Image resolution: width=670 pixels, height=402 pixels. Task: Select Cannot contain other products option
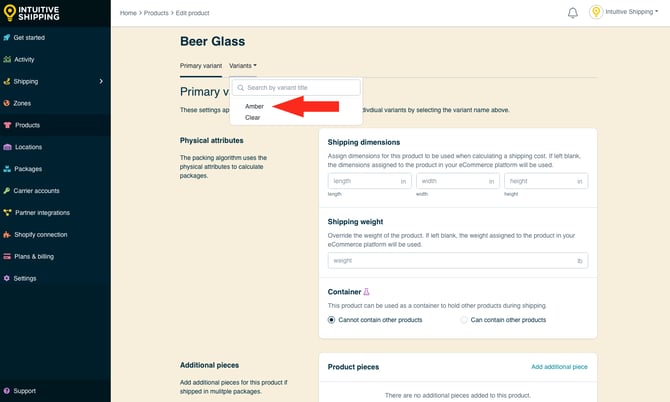click(x=332, y=320)
